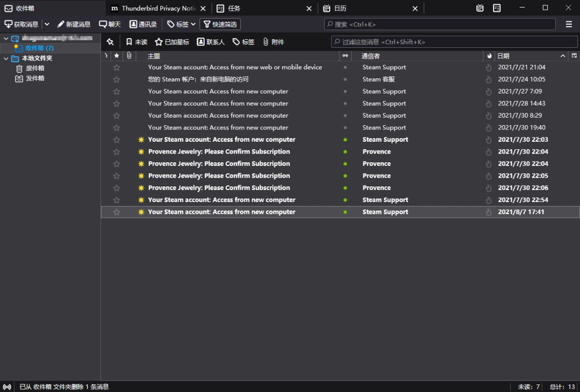Switch to the Thunderbird Privacy Notice tab

(153, 8)
